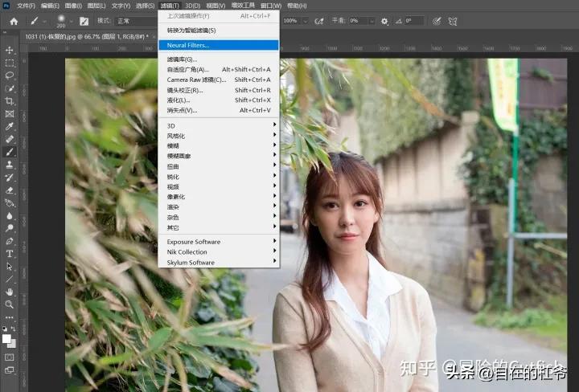The image size is (579, 392).
Task: Open the 100% flow dropdown arrow
Action: click(306, 21)
